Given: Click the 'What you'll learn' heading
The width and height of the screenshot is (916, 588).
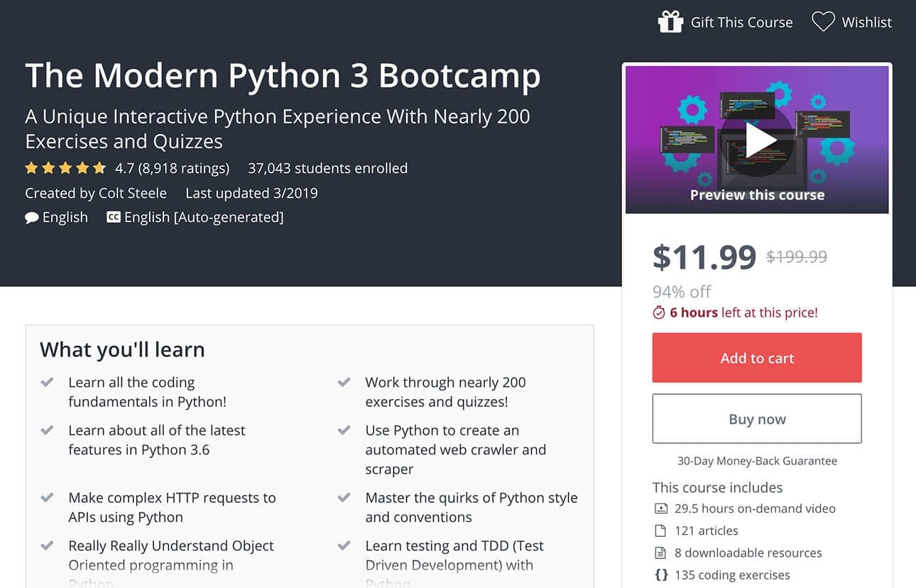Looking at the screenshot, I should click(x=122, y=349).
